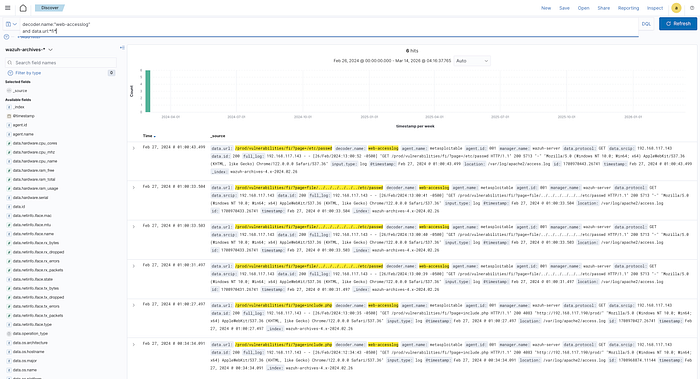
Task: Click the Refresh button
Action: (678, 24)
